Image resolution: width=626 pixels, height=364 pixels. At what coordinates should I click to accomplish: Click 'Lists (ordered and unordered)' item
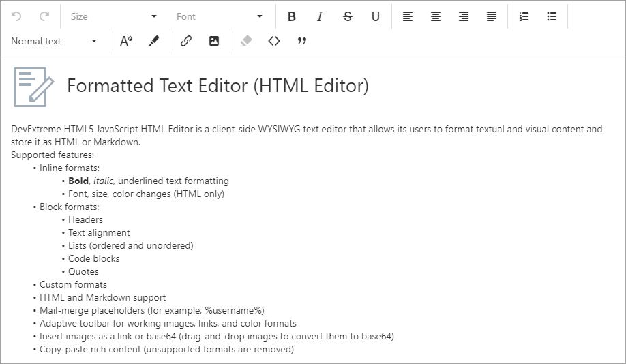(130, 246)
